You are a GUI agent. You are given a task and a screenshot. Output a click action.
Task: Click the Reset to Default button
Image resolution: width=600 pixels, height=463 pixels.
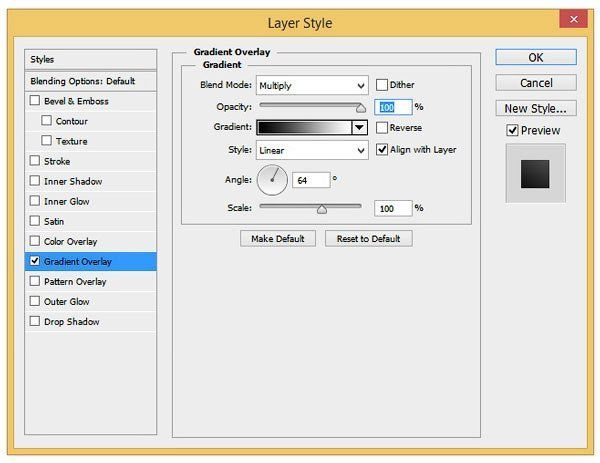tap(368, 238)
